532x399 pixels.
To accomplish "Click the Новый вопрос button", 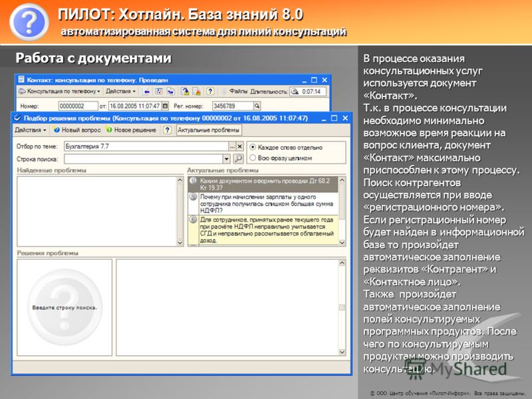I will coord(77,130).
